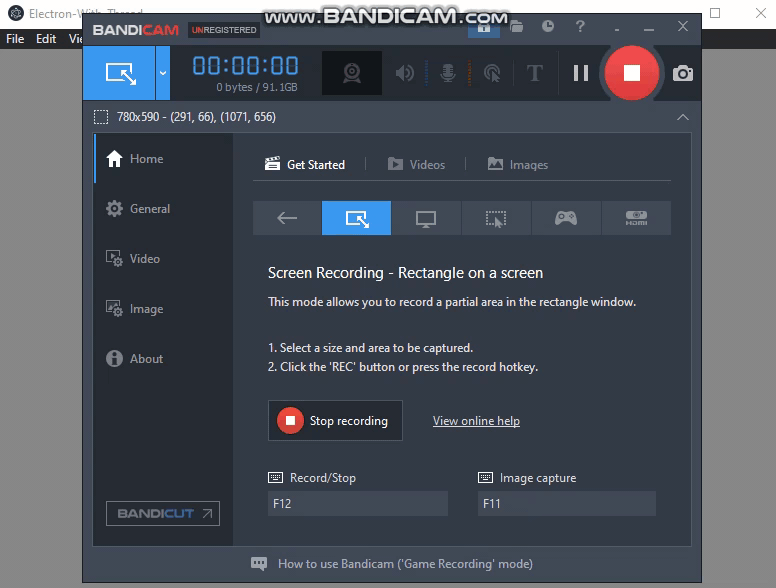Select HDMI device recording mode icon
This screenshot has width=776, height=588.
[636, 218]
